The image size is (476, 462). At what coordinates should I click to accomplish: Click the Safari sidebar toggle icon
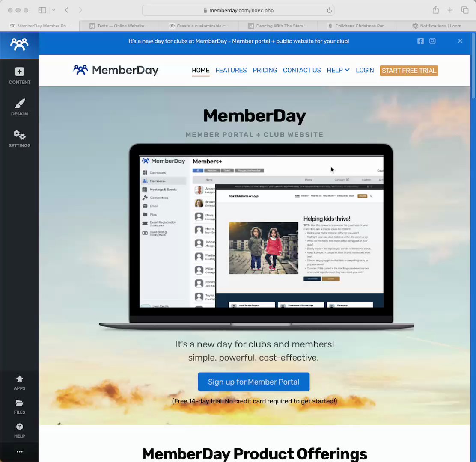(42, 10)
